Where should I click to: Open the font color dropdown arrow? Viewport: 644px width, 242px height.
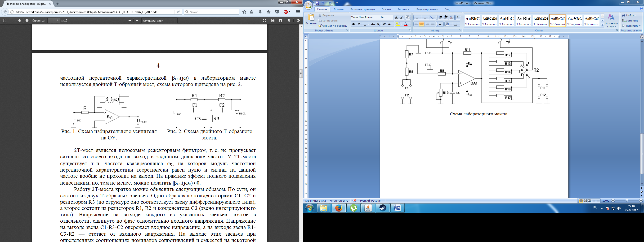409,24
